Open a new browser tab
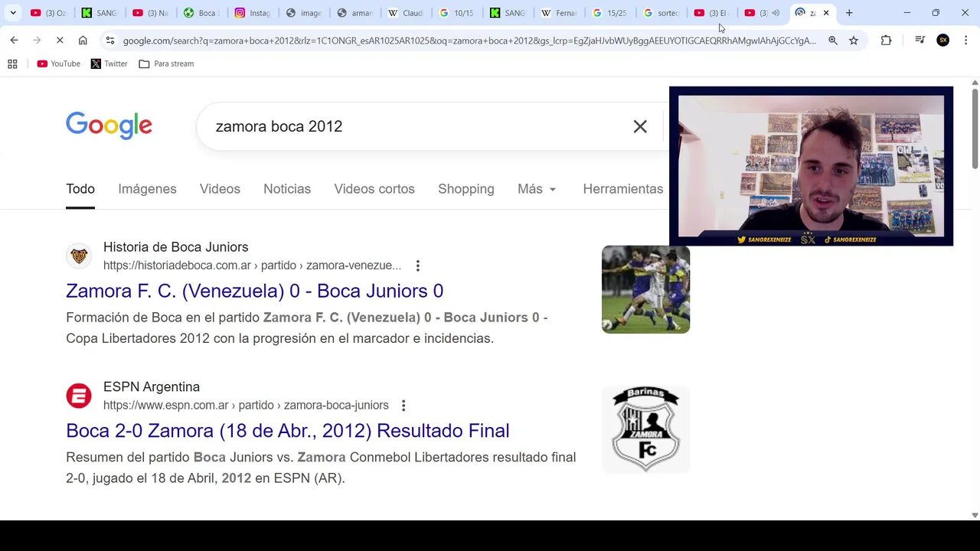980x551 pixels. (x=849, y=13)
